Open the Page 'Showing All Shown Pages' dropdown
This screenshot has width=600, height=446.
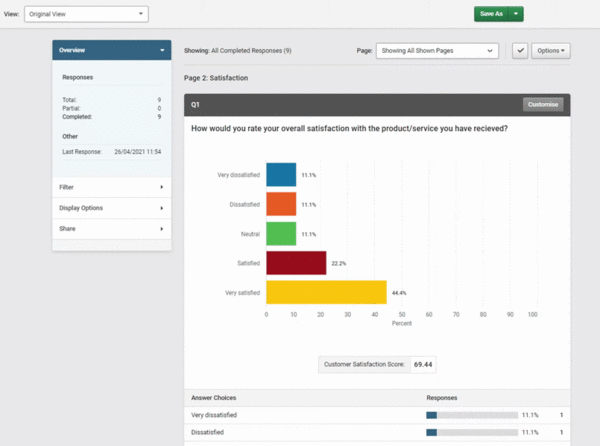[437, 50]
